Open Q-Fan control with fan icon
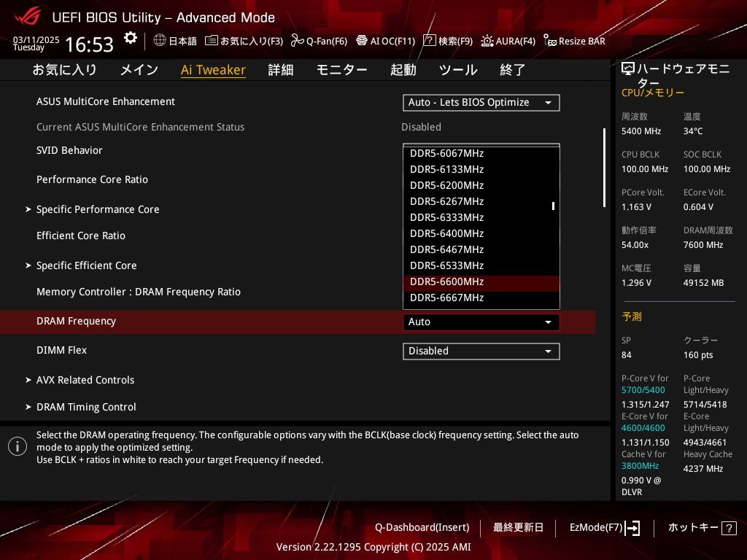Viewport: 747px width, 560px height. click(x=297, y=41)
